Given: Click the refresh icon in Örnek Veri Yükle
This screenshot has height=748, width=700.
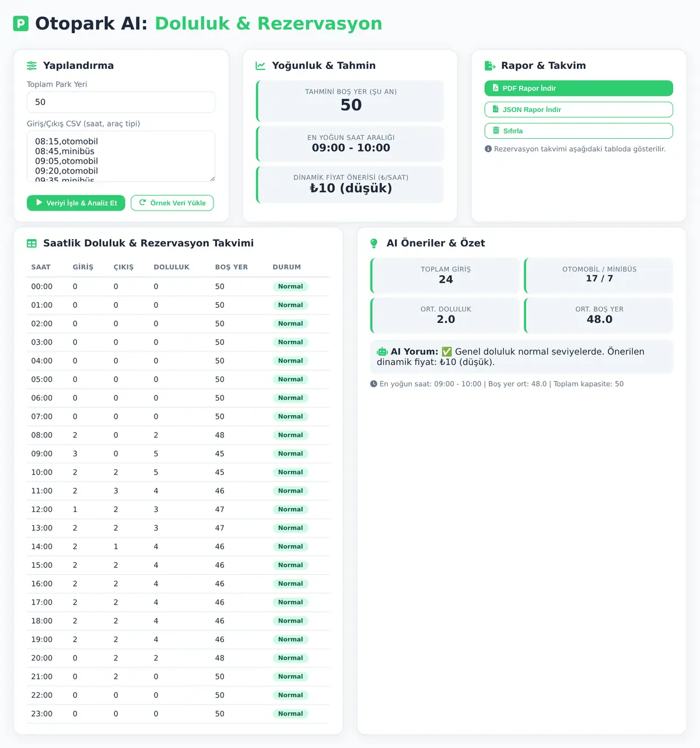Looking at the screenshot, I should (x=142, y=203).
